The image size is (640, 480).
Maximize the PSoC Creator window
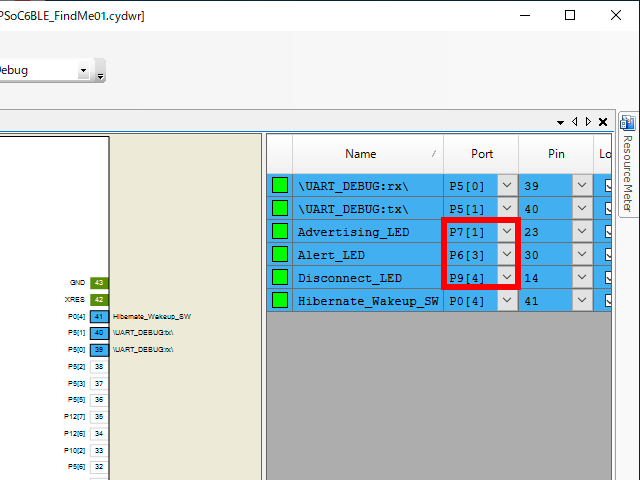(570, 16)
